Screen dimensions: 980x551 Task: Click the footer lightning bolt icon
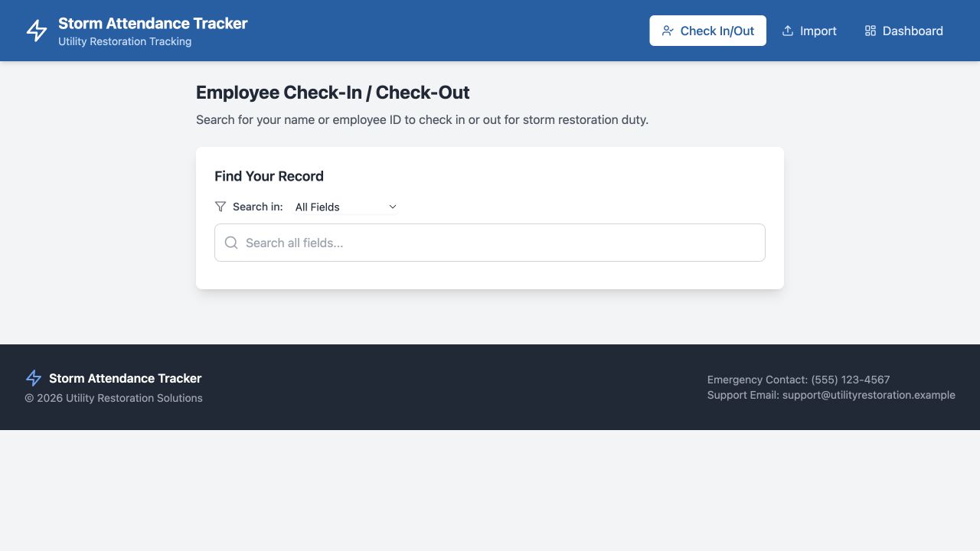(x=34, y=378)
